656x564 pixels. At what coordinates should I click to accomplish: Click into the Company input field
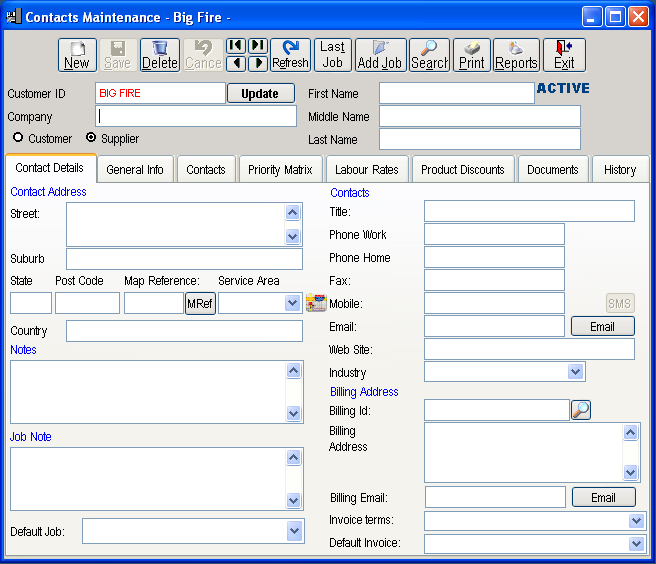coord(196,116)
